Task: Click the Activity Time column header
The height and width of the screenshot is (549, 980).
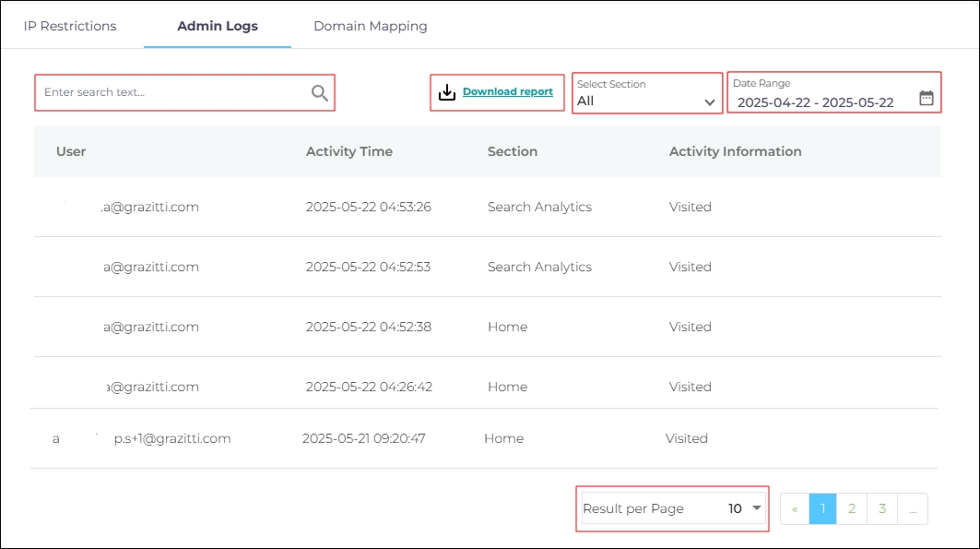Action: coord(348,151)
